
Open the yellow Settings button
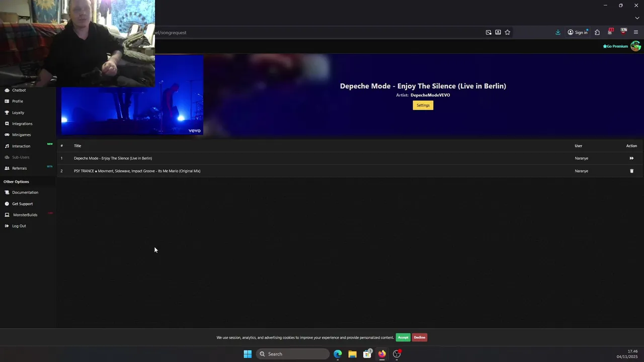(423, 105)
